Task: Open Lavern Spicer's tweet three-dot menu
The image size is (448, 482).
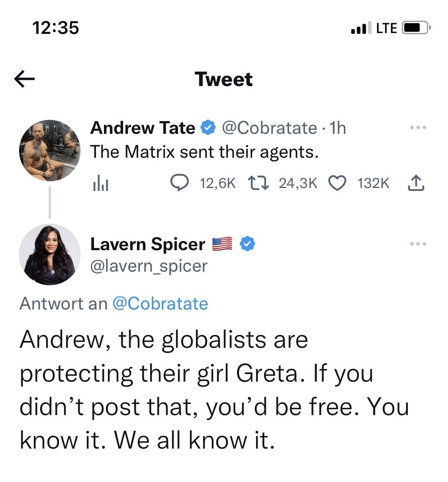Action: click(418, 244)
